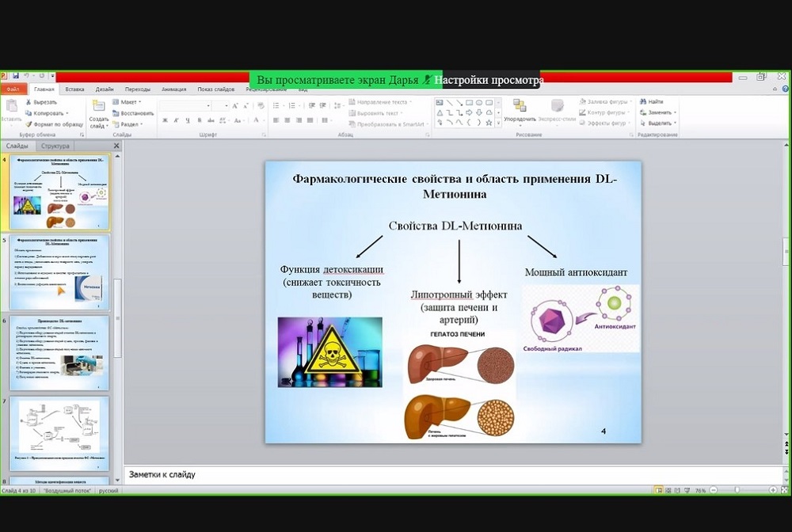Screen dimensions: 792x532
Task: Click the Restore (Восстановить) slide icon
Action: pyautogui.click(x=116, y=113)
